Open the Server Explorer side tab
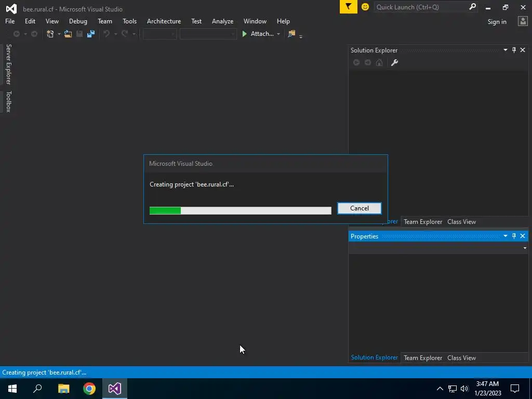 coord(8,64)
